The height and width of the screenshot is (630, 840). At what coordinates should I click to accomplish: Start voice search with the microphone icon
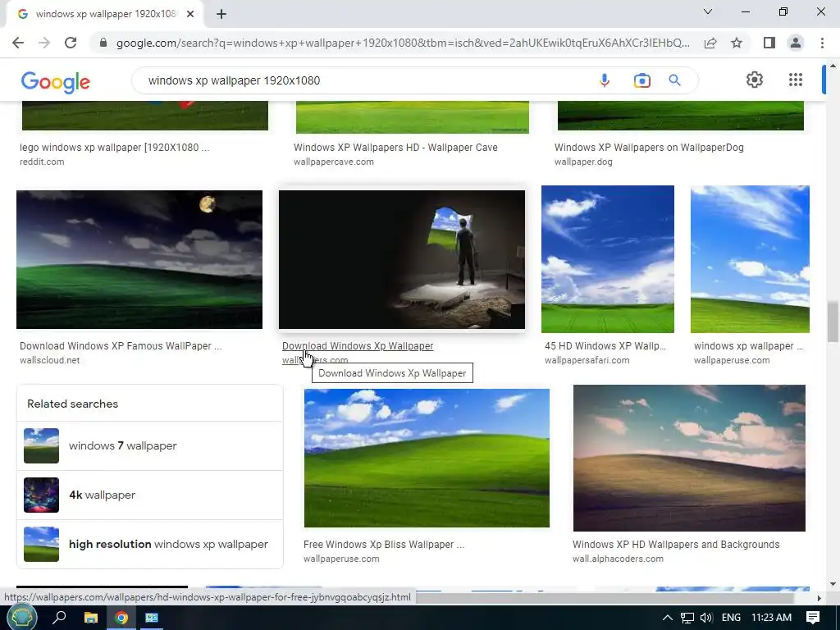(605, 80)
